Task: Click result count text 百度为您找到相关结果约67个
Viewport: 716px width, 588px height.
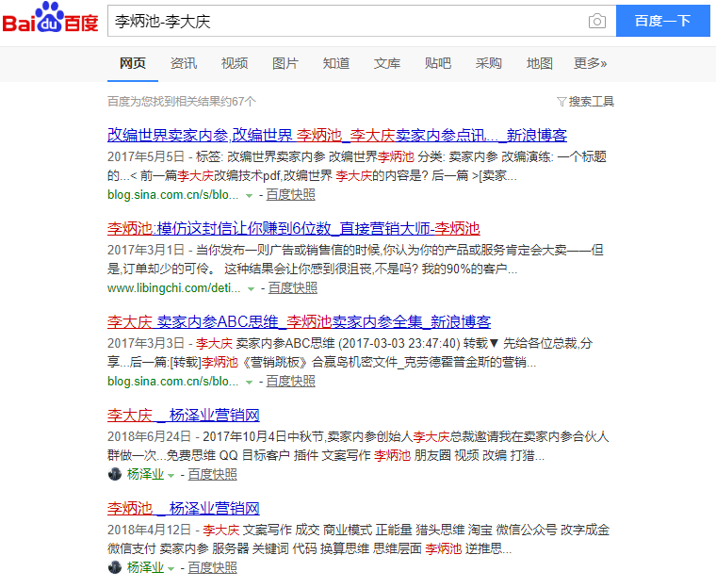Action: pos(182,102)
